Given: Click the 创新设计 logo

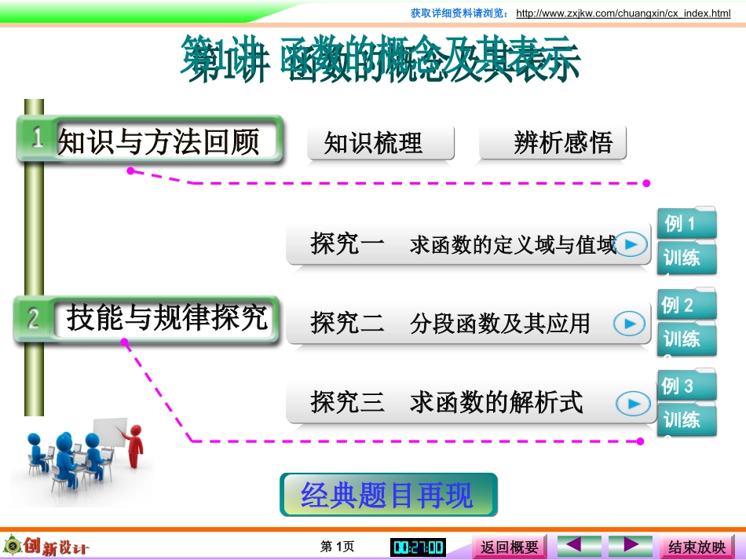Looking at the screenshot, I should pos(46,546).
